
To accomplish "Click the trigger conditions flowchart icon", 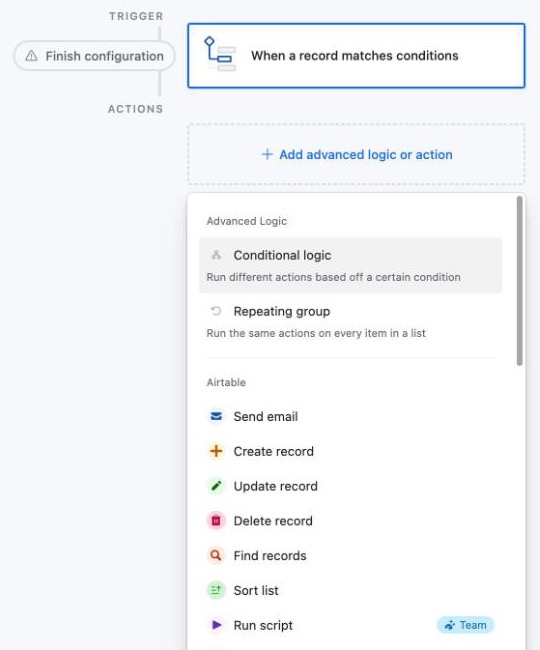I will pos(220,54).
